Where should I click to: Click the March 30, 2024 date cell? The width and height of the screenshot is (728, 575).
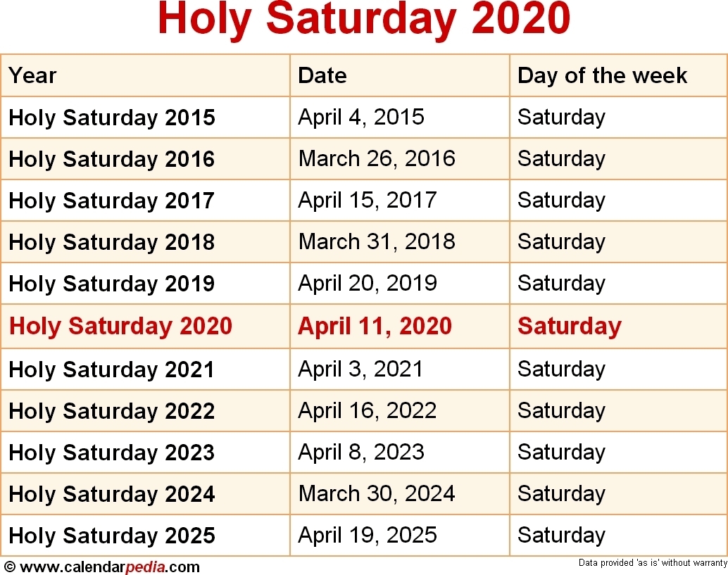pyautogui.click(x=377, y=493)
